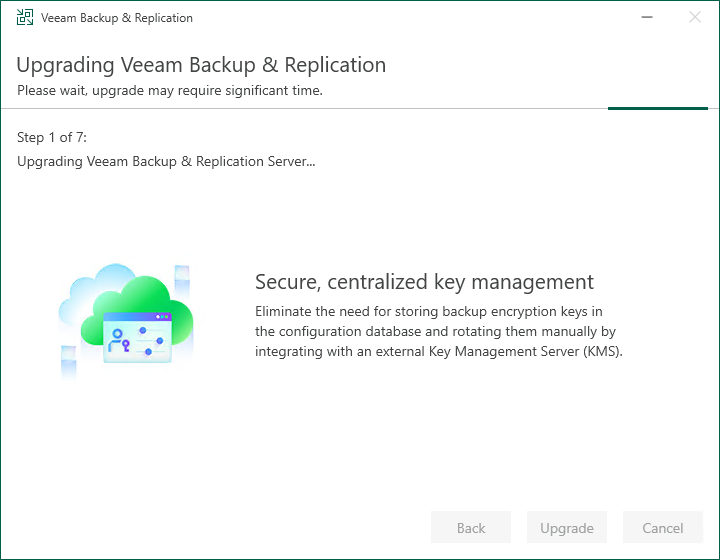Click the light blue cloud behind green cloud

[85, 290]
